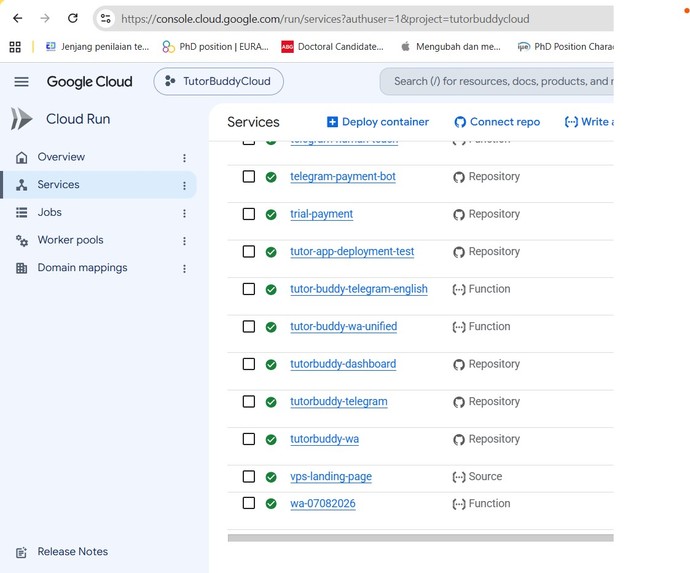Open Jobs in sidebar
The width and height of the screenshot is (690, 573).
tap(99, 212)
